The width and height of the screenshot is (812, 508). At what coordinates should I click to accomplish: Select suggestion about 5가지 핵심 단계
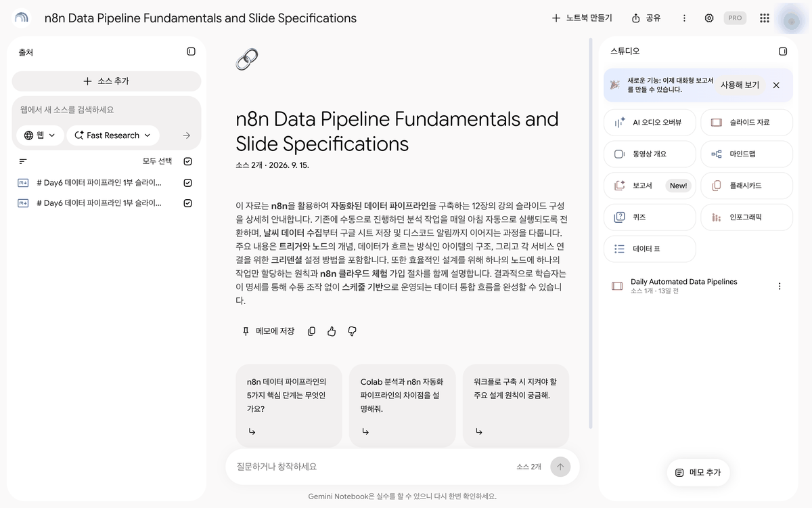[x=289, y=405]
